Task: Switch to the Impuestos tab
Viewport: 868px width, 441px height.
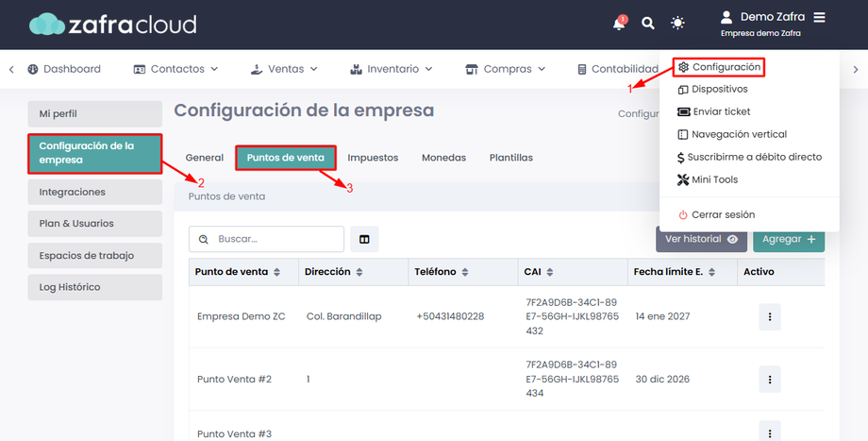Action: [373, 158]
